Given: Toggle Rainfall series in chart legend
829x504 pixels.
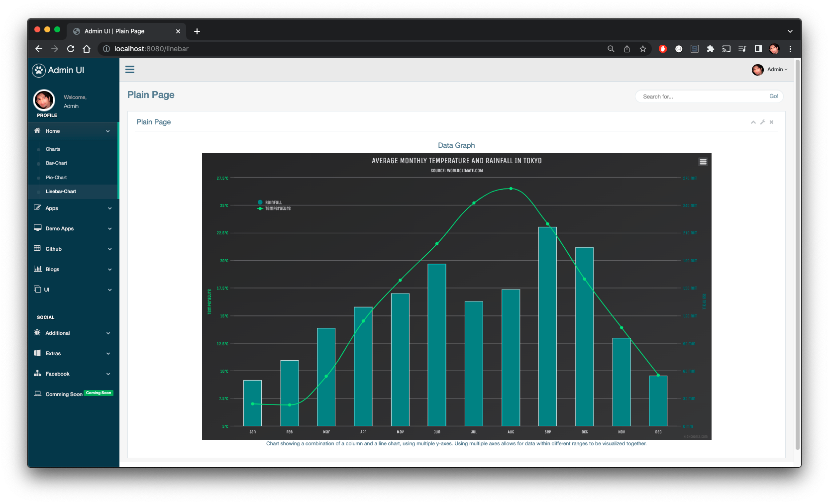Looking at the screenshot, I should point(270,202).
